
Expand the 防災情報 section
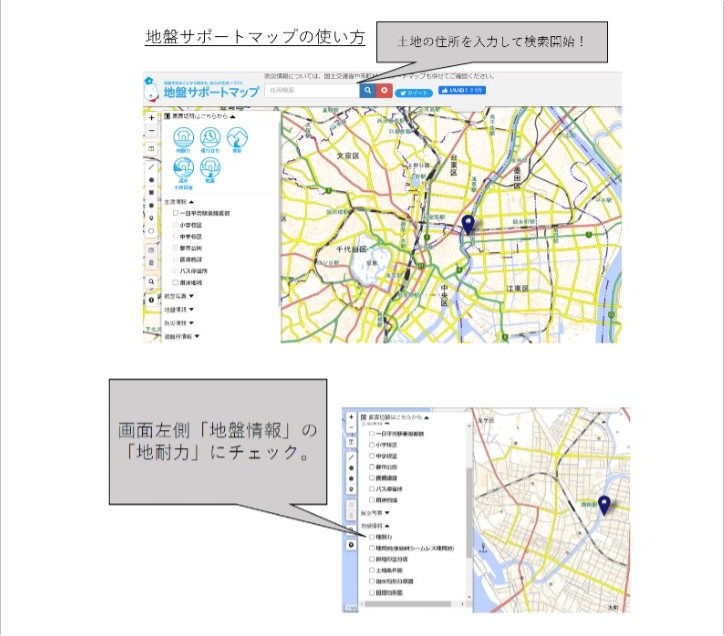(x=179, y=323)
